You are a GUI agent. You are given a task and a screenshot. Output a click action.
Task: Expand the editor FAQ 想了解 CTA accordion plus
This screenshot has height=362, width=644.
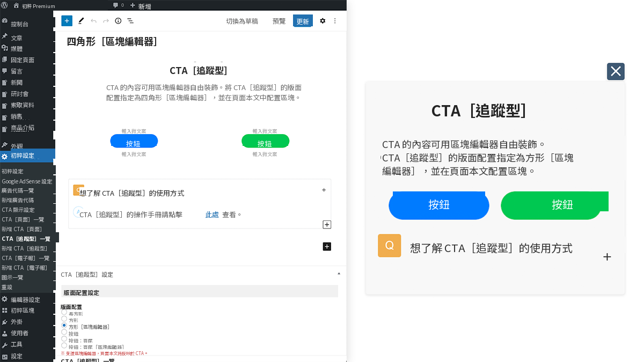tap(324, 190)
